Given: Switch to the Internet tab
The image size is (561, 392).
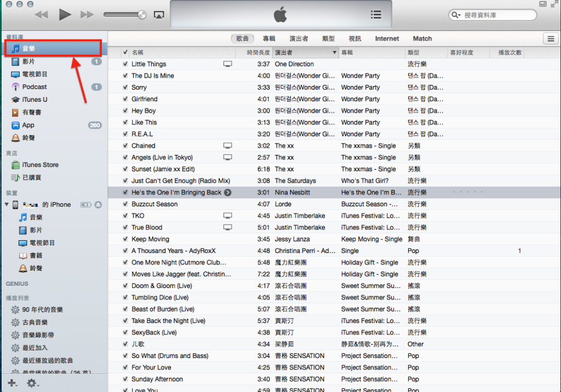Looking at the screenshot, I should (x=387, y=39).
